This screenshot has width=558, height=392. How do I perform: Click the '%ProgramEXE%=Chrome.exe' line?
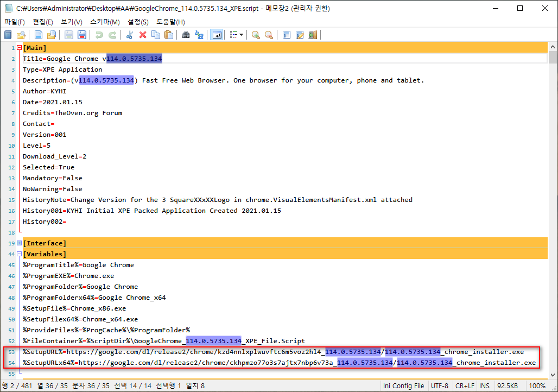(x=68, y=276)
